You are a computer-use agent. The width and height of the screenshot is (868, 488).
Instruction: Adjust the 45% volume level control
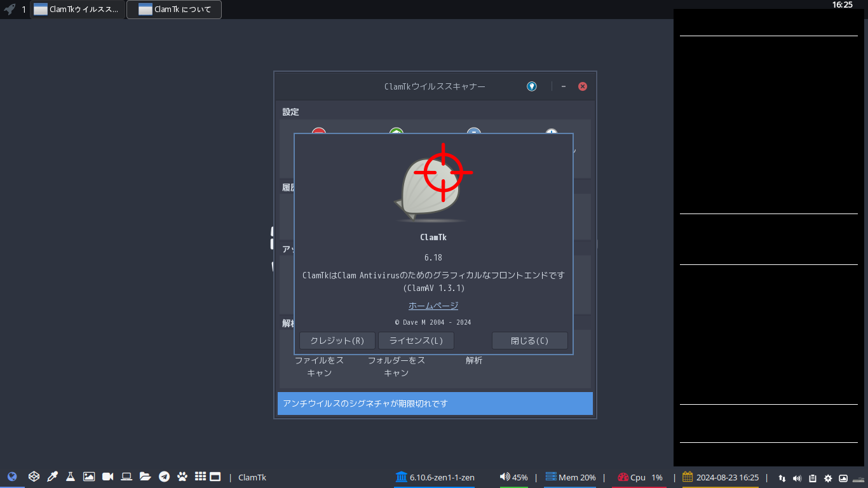coord(513,477)
